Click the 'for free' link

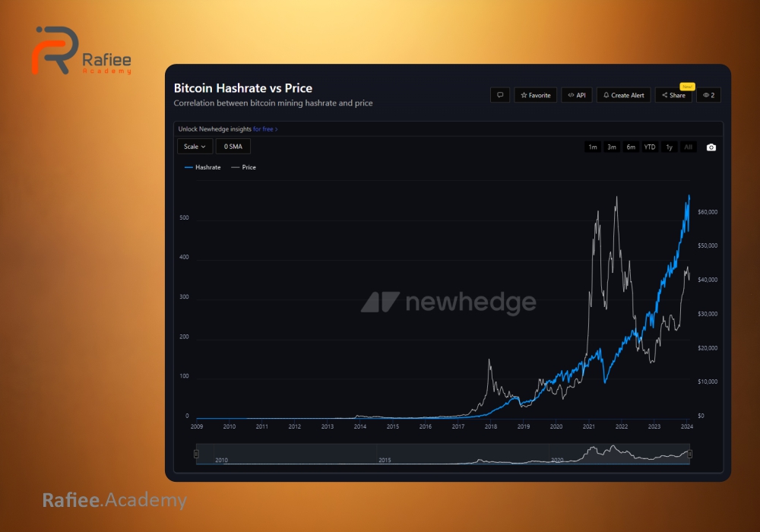tap(265, 129)
